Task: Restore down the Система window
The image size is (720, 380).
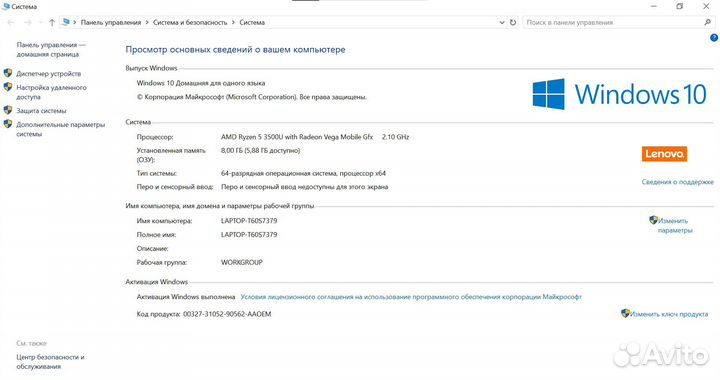Action: (680, 6)
